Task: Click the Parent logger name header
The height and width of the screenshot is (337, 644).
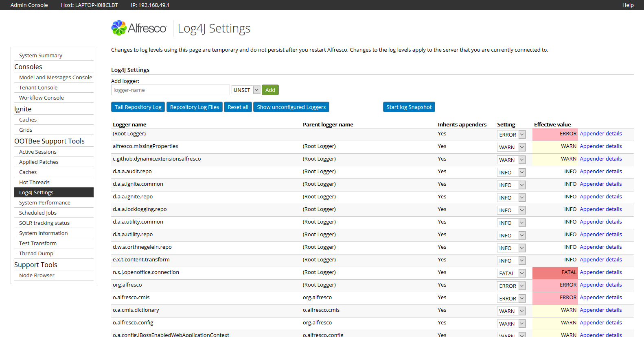Action: pos(328,124)
